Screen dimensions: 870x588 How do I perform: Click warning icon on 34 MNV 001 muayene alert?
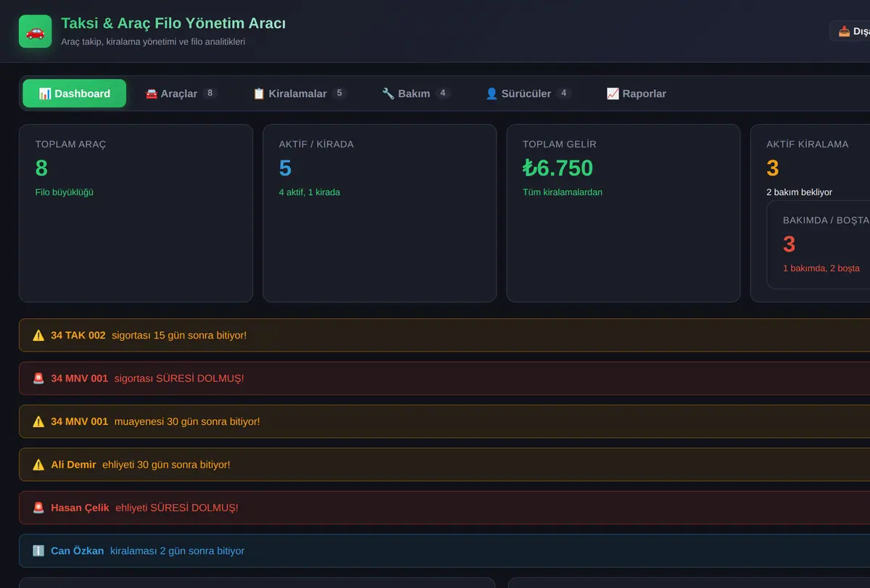point(38,421)
